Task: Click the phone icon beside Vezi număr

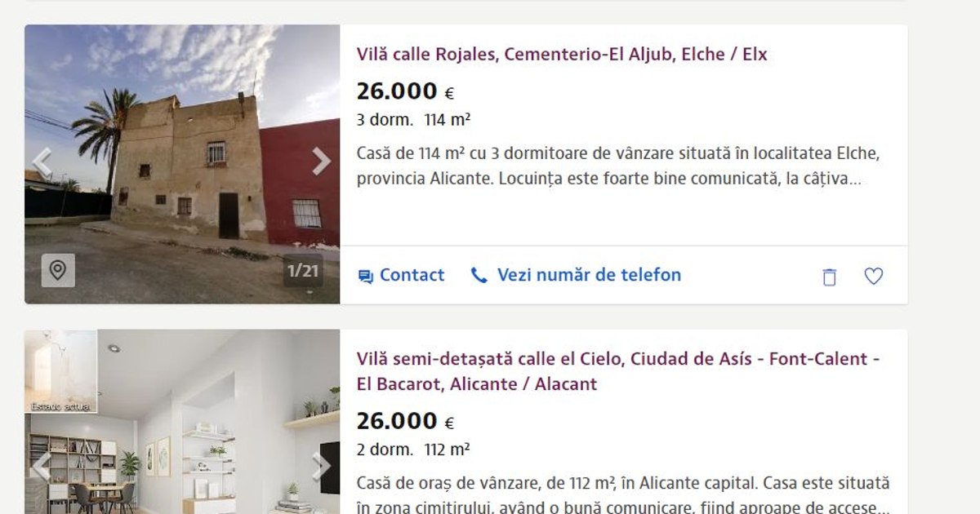Action: [479, 276]
